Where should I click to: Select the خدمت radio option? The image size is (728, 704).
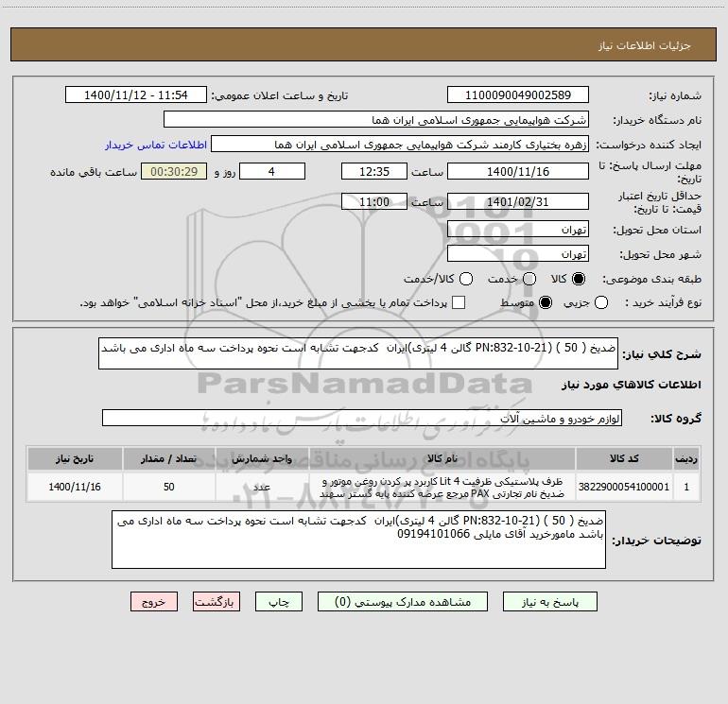coord(529,280)
